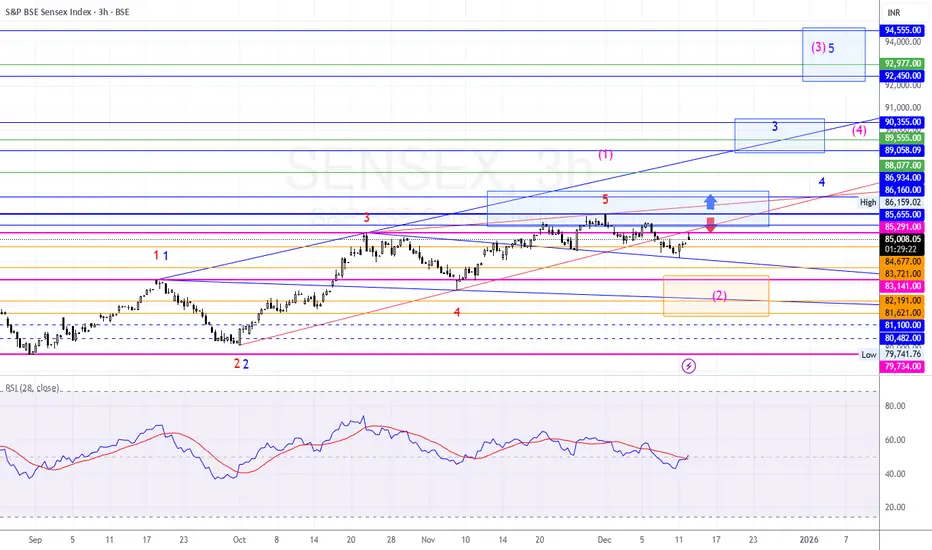The width and height of the screenshot is (932, 550).
Task: Click the 20.00 RSI scale value
Action: [895, 507]
